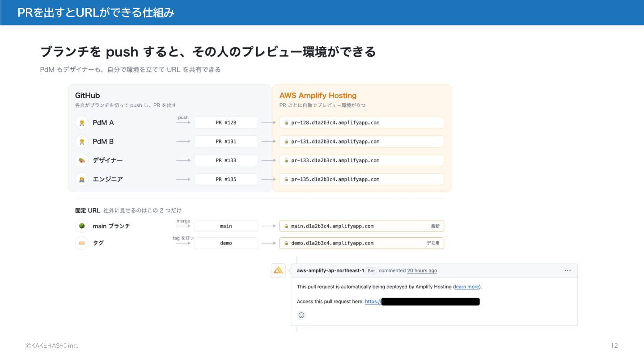
Task: Click the '©KAKEHASHI inc.' footer text
Action: 52,345
